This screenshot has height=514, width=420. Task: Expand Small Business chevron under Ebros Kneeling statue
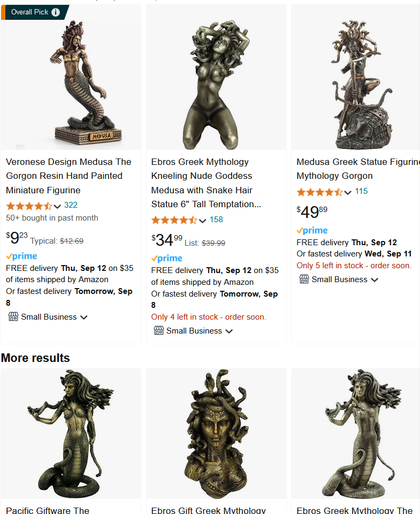click(230, 331)
